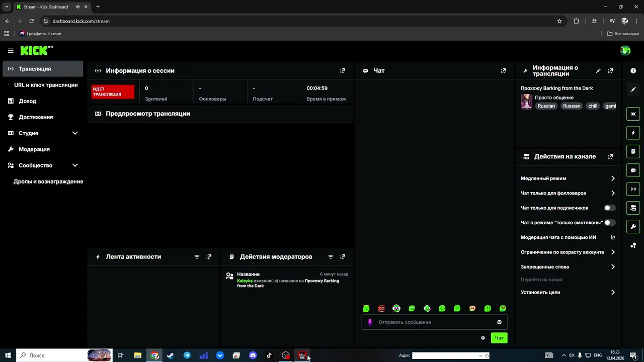Toggle stream info wrench widget in right sidebar
644x362 pixels.
[x=633, y=227]
